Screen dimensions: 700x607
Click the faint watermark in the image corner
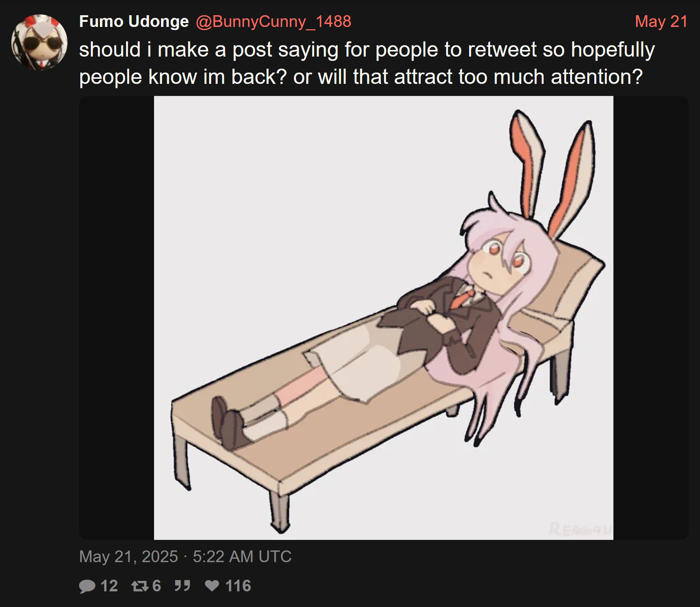(x=580, y=529)
